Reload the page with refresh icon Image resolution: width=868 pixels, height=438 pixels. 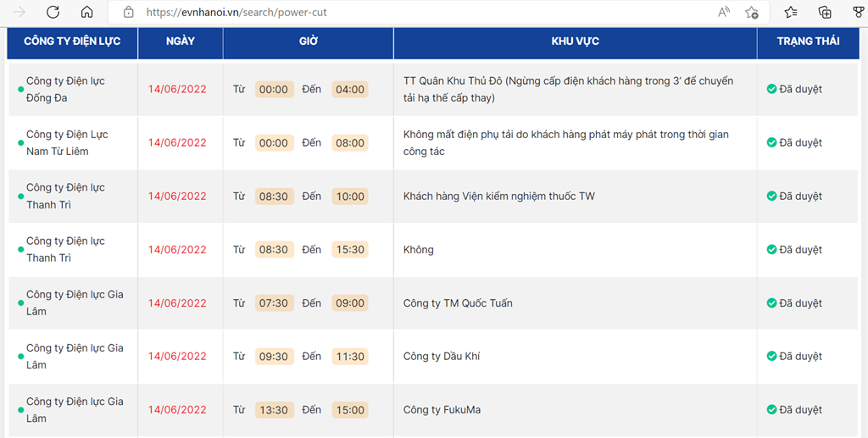click(x=53, y=12)
